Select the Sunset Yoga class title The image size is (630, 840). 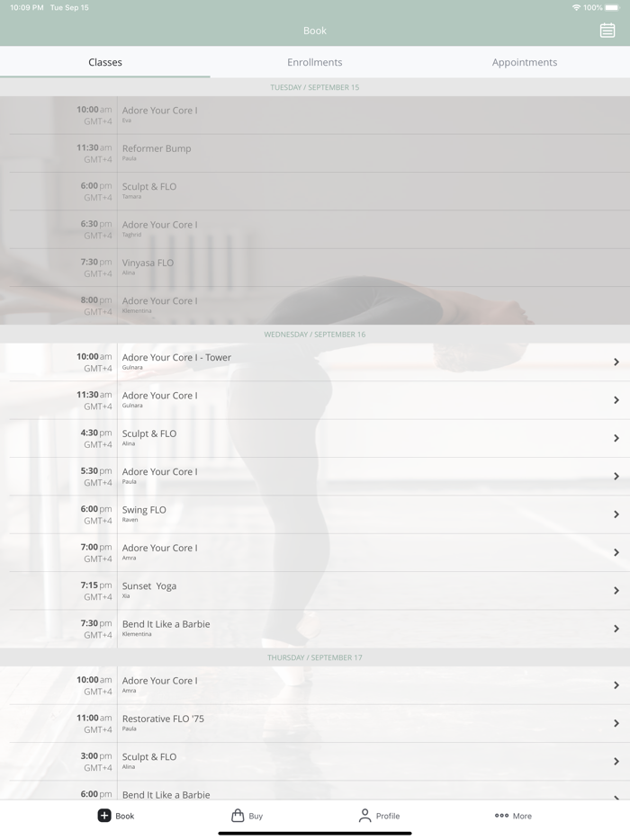(x=149, y=586)
